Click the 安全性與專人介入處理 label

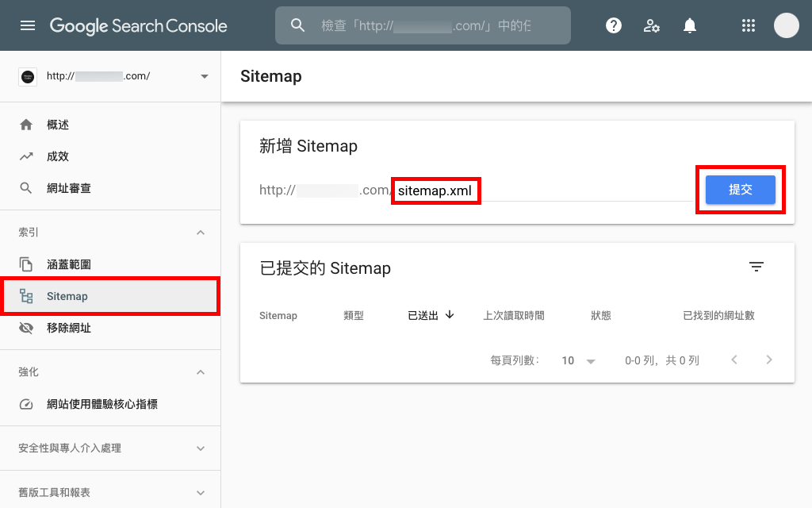[70, 448]
